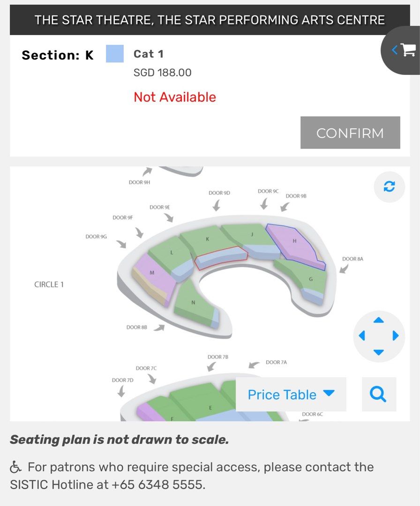Click the theatre title header bar
Viewport: 420px width, 506px height.
pyautogui.click(x=210, y=20)
